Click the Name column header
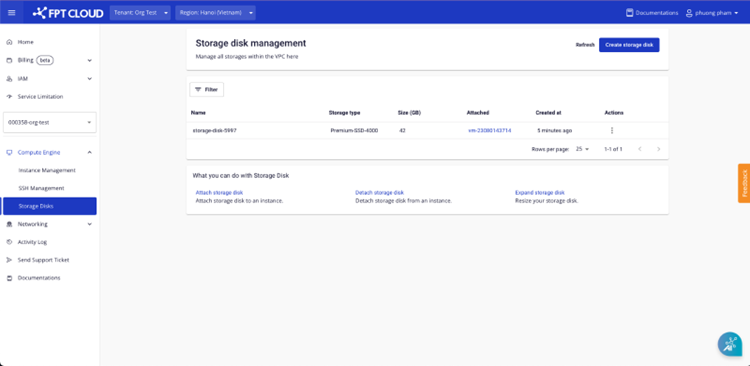 (x=198, y=113)
